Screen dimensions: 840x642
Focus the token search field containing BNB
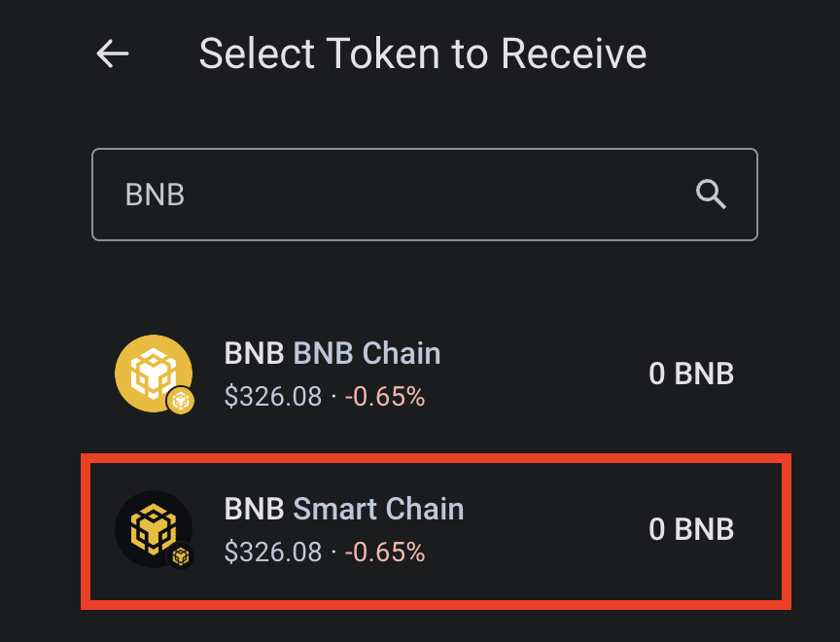[x=389, y=195]
